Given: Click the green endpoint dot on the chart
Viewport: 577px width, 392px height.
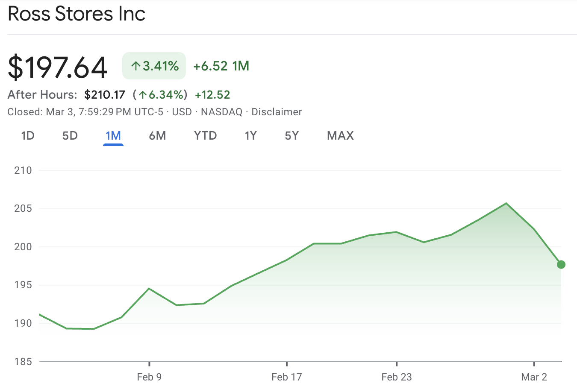Looking at the screenshot, I should pyautogui.click(x=561, y=265).
